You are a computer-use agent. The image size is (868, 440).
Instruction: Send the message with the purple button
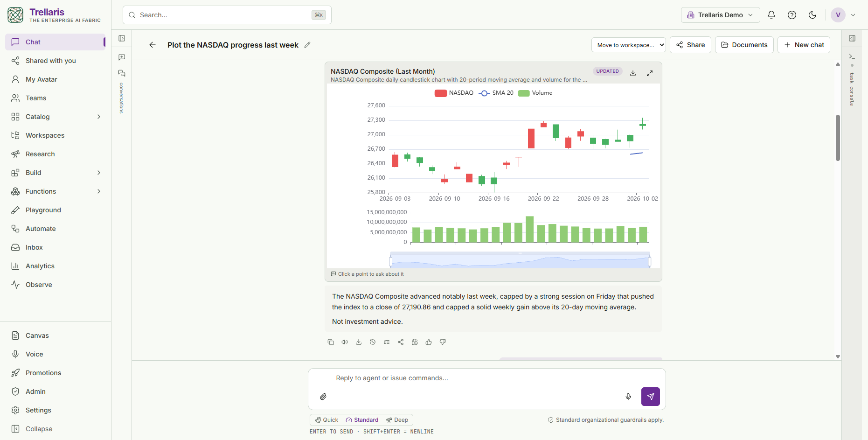[x=651, y=397]
